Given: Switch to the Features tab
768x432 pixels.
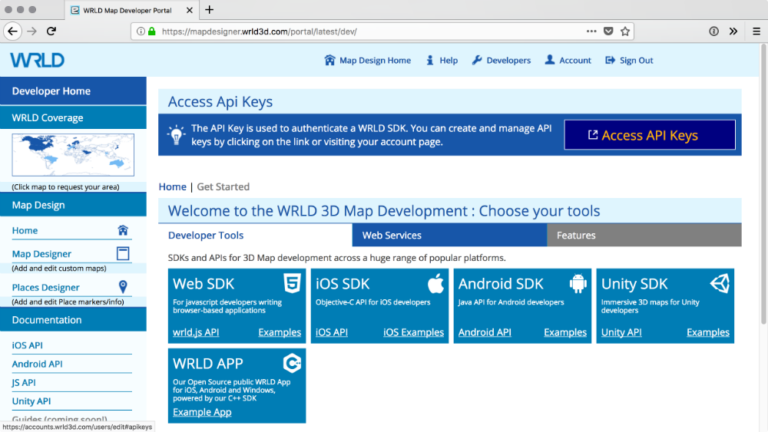Looking at the screenshot, I should 576,235.
